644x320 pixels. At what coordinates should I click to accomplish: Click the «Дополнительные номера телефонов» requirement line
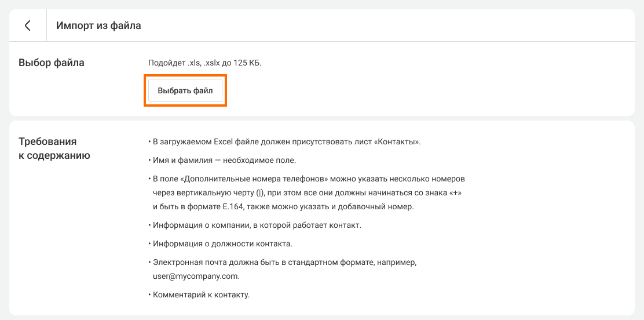[307, 179]
